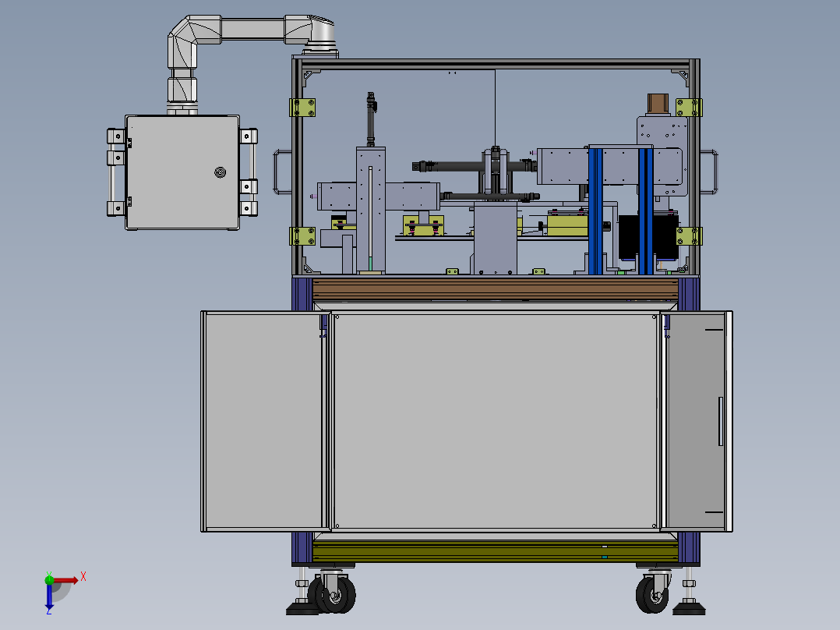Select the upper-right yellow hinge bracket
The height and width of the screenshot is (630, 840).
[x=689, y=108]
